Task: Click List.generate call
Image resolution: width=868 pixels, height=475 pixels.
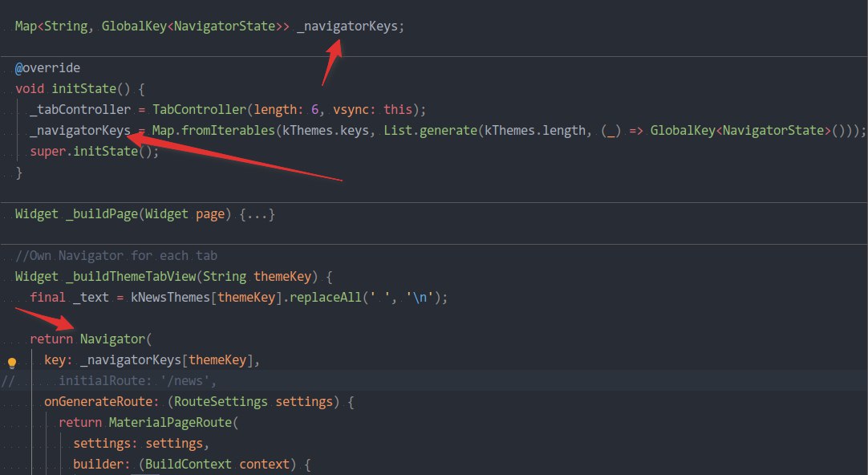Action: tap(431, 131)
